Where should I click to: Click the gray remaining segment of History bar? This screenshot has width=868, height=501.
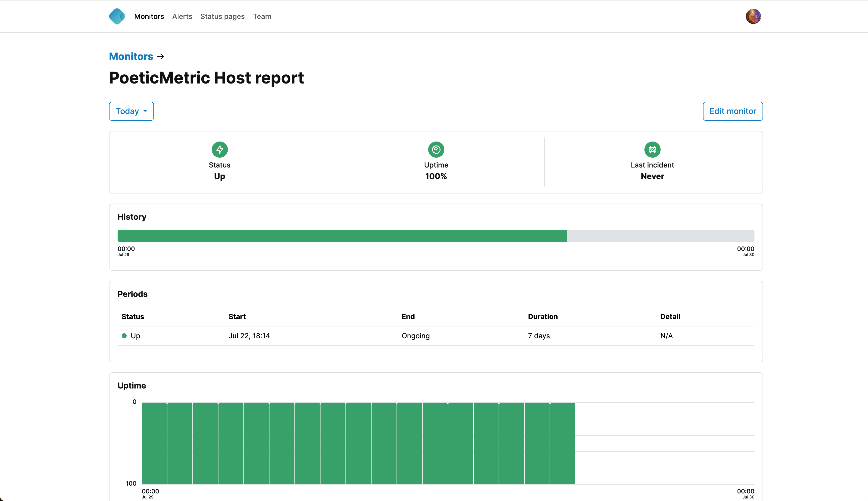[x=661, y=236]
